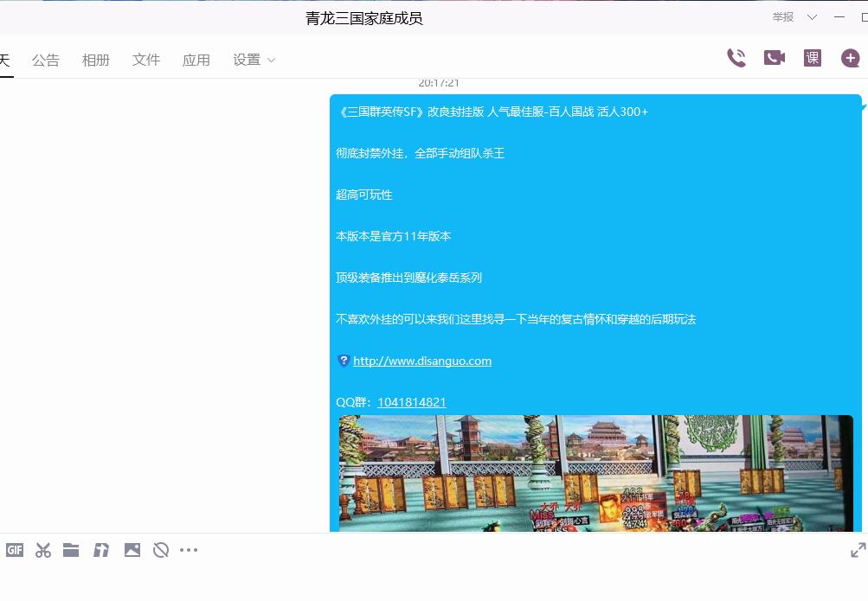This screenshot has height=601, width=868.
Task: Click the line 彻底封禁外挂
Action: (421, 153)
